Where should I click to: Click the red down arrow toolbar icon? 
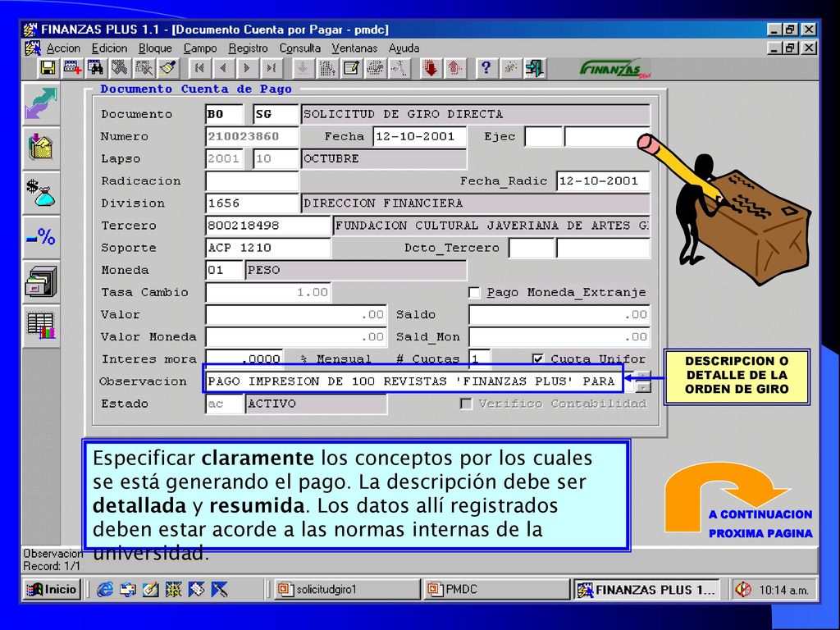click(x=430, y=69)
